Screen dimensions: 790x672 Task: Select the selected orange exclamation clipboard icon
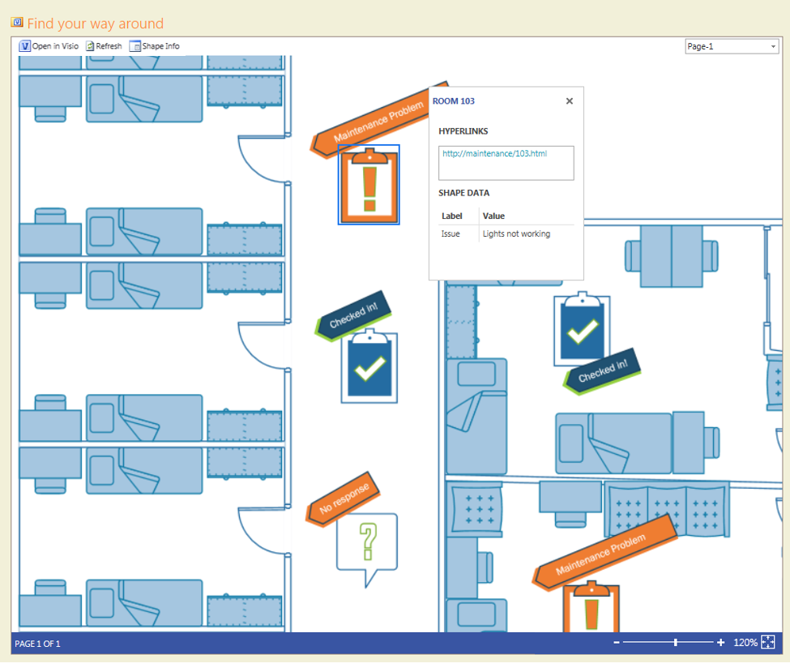369,186
